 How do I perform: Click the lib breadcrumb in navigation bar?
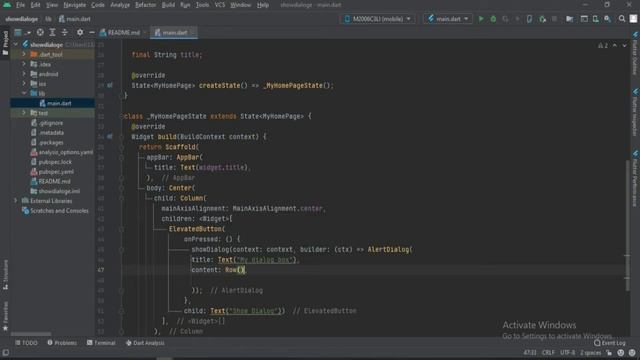(x=48, y=19)
